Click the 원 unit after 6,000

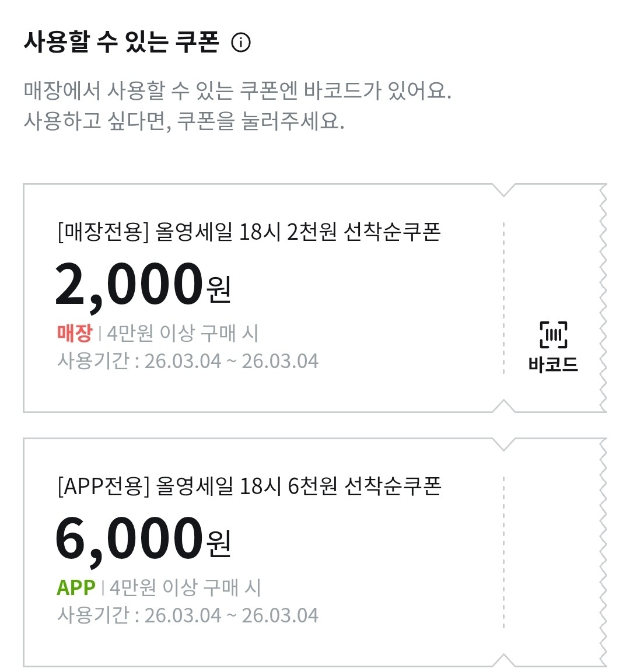point(219,544)
